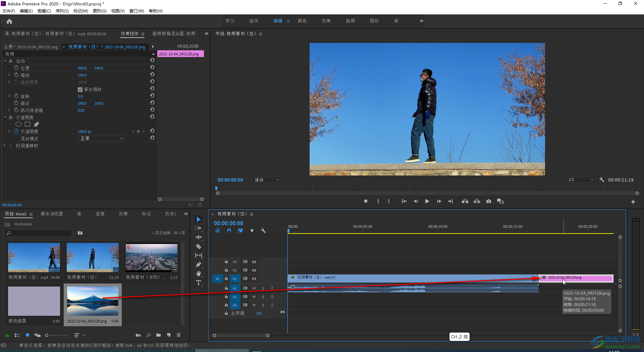Mute track A1
Screen dimensions: 644x352
click(x=254, y=288)
